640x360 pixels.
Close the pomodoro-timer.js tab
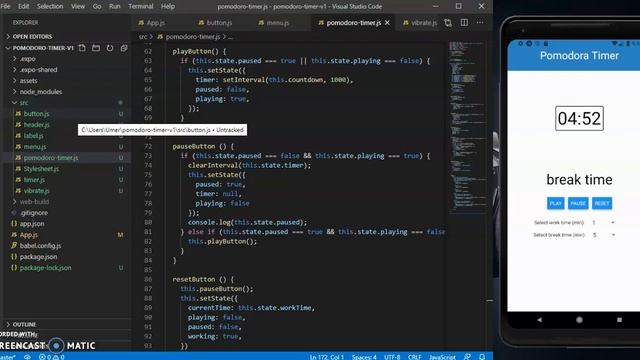[387, 23]
